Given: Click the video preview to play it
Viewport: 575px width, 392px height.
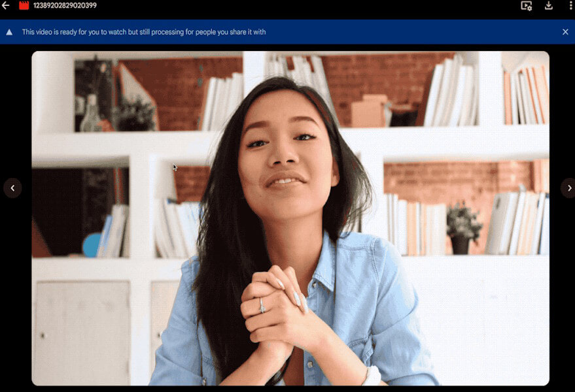Looking at the screenshot, I should pyautogui.click(x=290, y=218).
